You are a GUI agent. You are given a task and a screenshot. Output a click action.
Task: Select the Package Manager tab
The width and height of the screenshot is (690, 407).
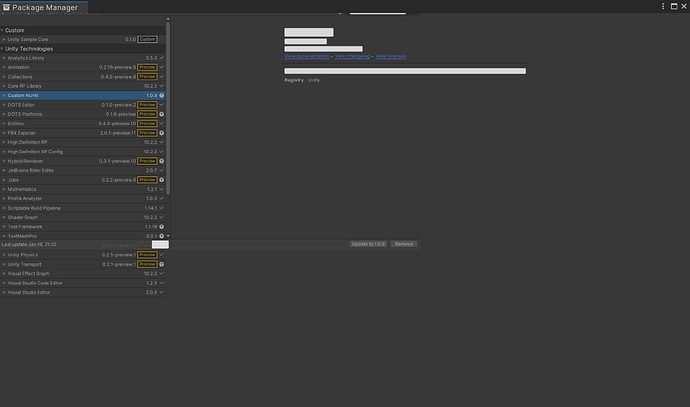tap(44, 7)
